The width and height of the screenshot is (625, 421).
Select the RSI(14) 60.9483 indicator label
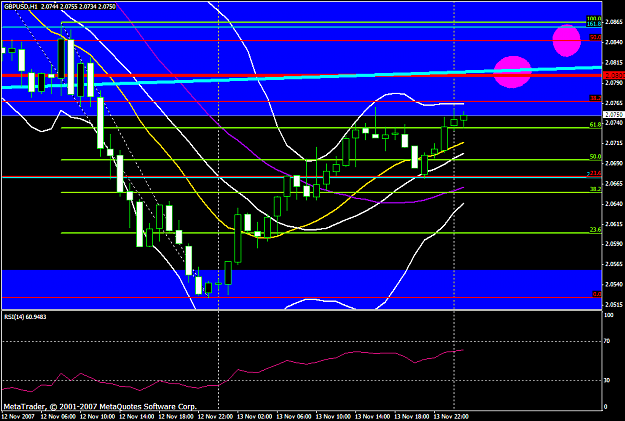coord(25,317)
